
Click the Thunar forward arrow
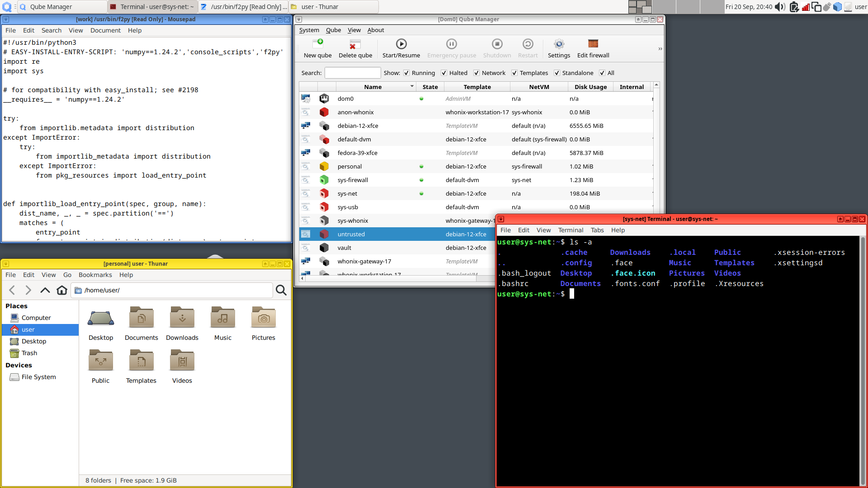click(28, 290)
